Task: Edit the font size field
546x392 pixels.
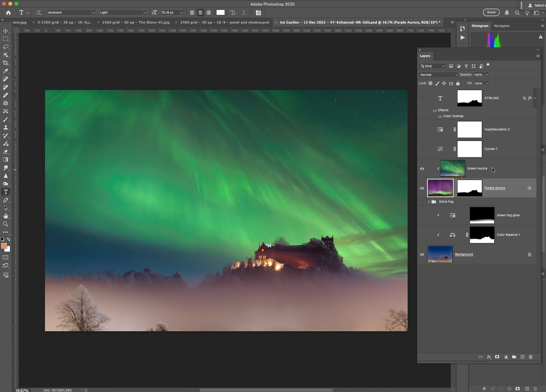Action: pyautogui.click(x=170, y=13)
